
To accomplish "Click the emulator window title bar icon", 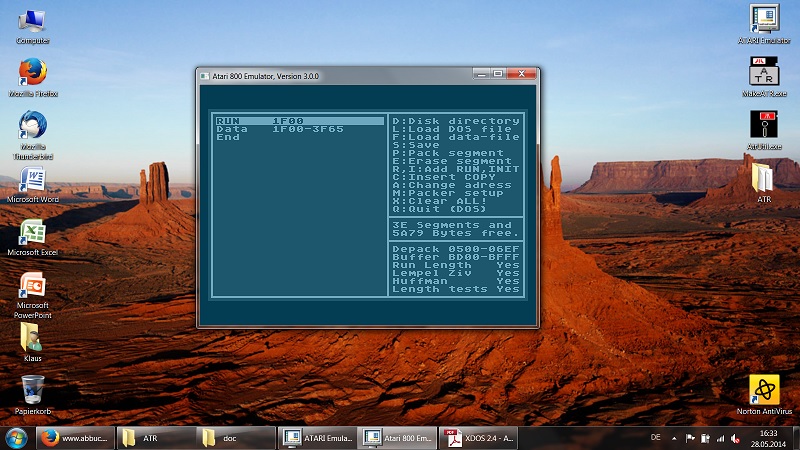I will click(205, 76).
